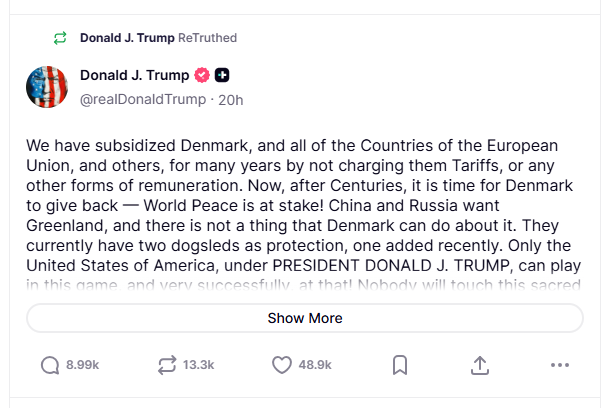Bookmark this post
The image size is (609, 408).
[x=399, y=365]
